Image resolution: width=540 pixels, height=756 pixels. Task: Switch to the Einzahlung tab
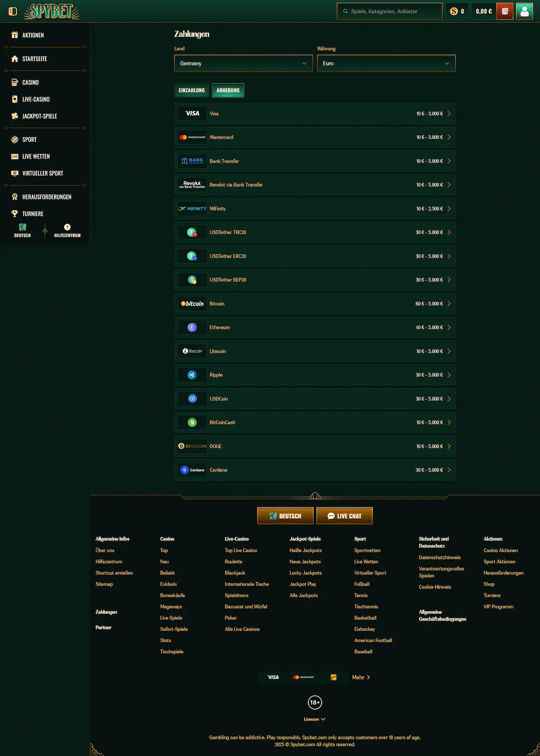[x=192, y=90]
